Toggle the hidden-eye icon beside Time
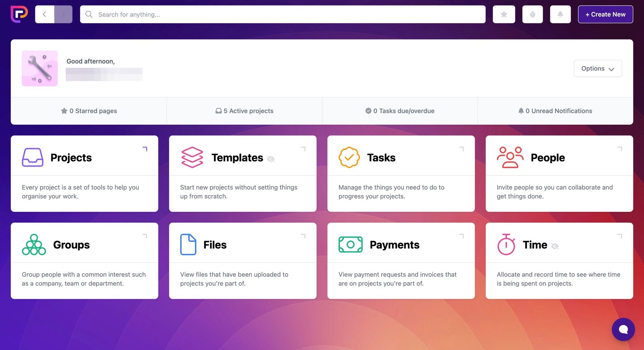This screenshot has height=350, width=644. (555, 246)
